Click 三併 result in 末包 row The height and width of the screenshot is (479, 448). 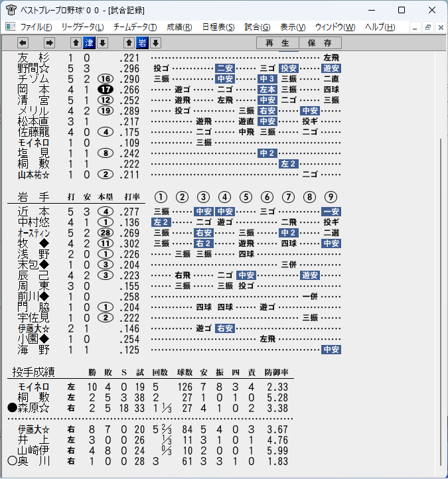point(289,265)
